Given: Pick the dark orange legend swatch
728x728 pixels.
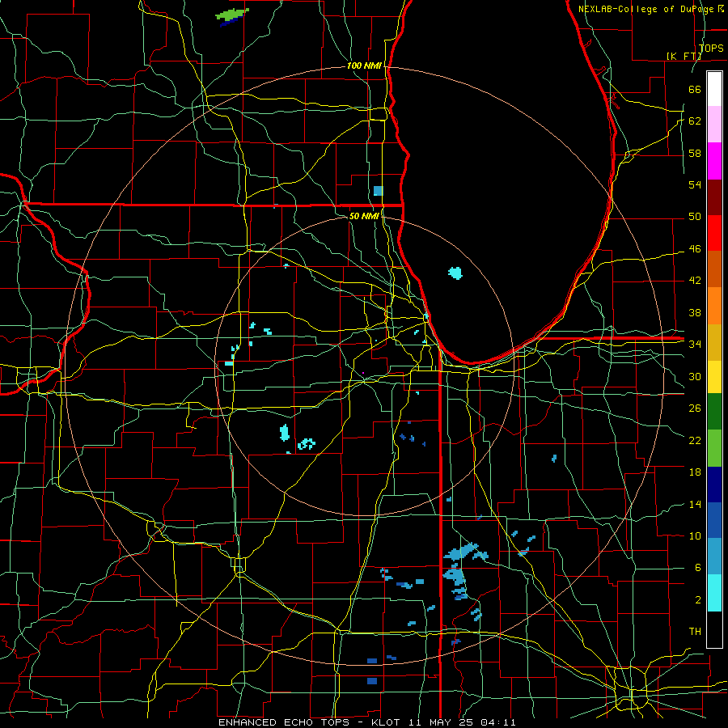Looking at the screenshot, I should point(714,269).
